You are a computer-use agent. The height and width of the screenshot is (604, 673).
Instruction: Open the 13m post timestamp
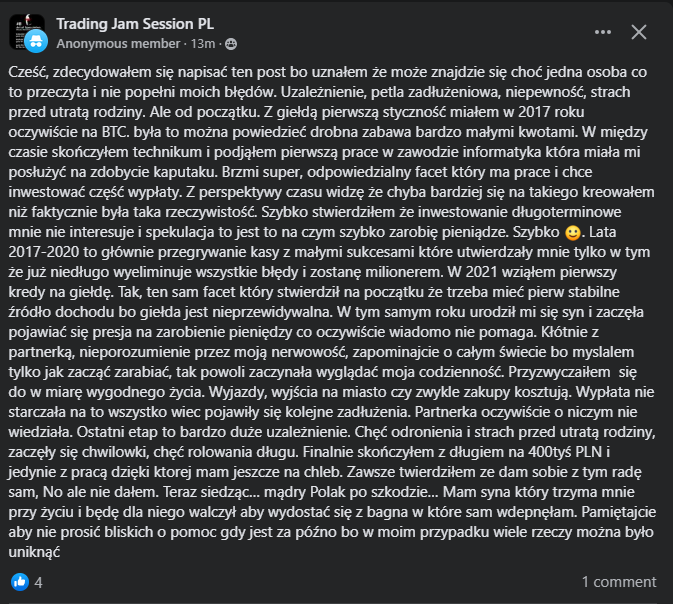(203, 44)
